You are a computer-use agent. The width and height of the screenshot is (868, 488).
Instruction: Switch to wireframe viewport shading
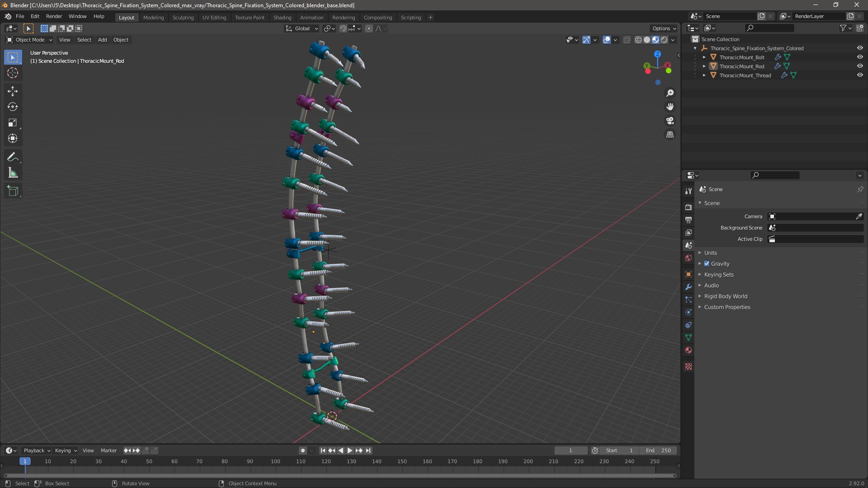coord(638,40)
